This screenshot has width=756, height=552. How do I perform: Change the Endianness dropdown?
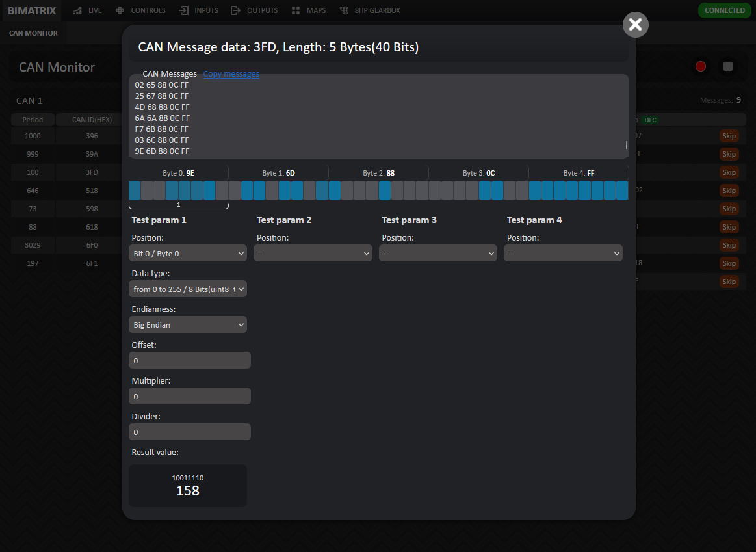[188, 324]
